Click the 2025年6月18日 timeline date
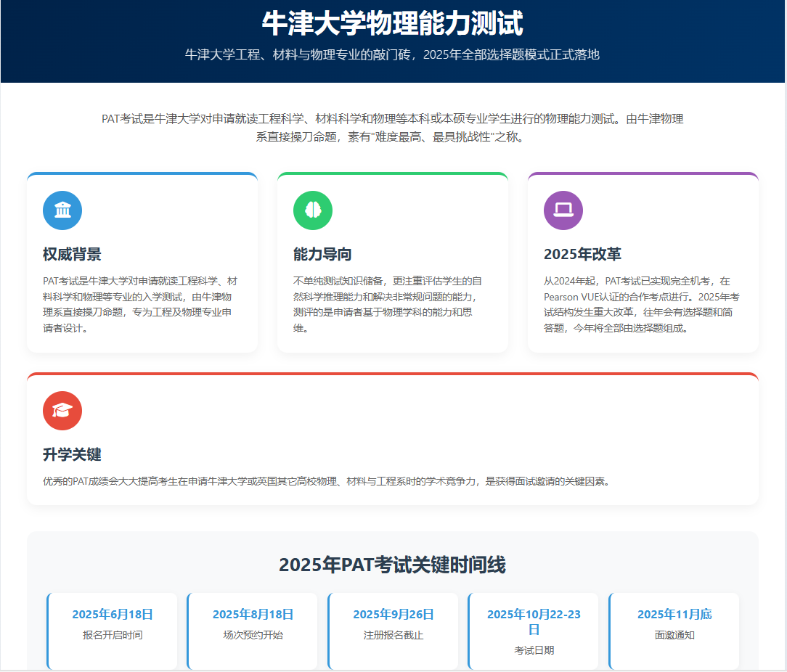The width and height of the screenshot is (787, 672). coord(113,614)
